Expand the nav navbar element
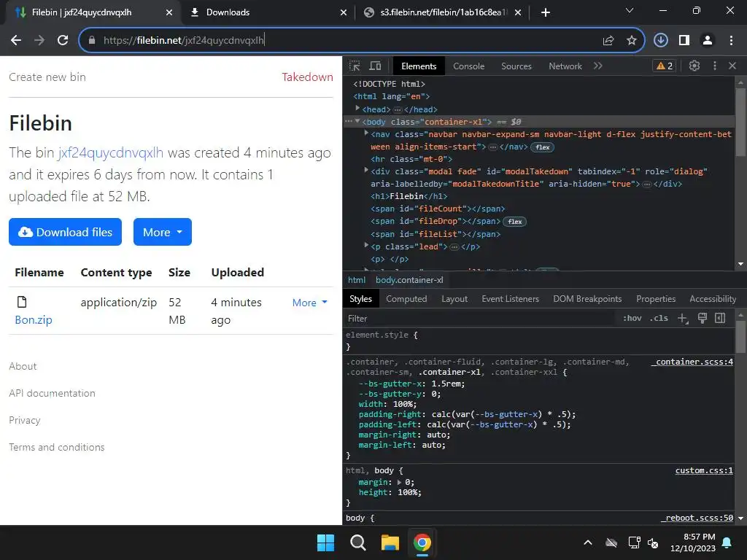Image resolution: width=747 pixels, height=560 pixels. (366, 133)
